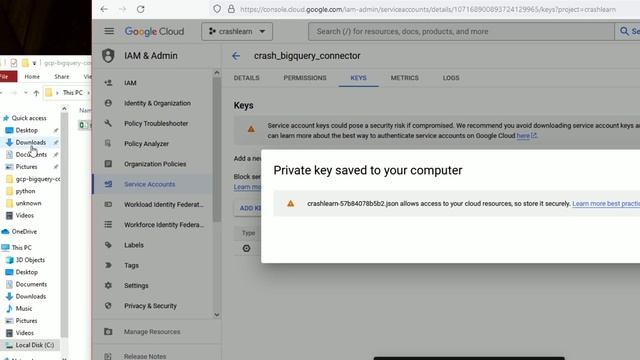Screen dimensions: 640x360
Task: Click the Tags icon in sidebar
Action: (x=108, y=265)
